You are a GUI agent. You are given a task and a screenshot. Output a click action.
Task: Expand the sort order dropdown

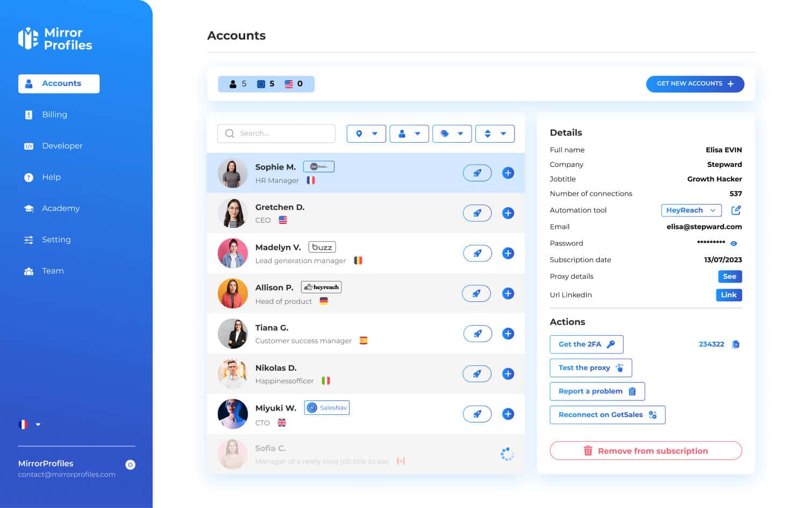[x=495, y=133]
